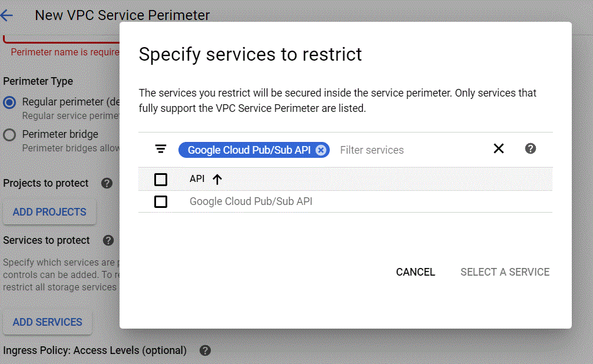
Task: Open the filter list icon in the dialog
Action: point(161,148)
